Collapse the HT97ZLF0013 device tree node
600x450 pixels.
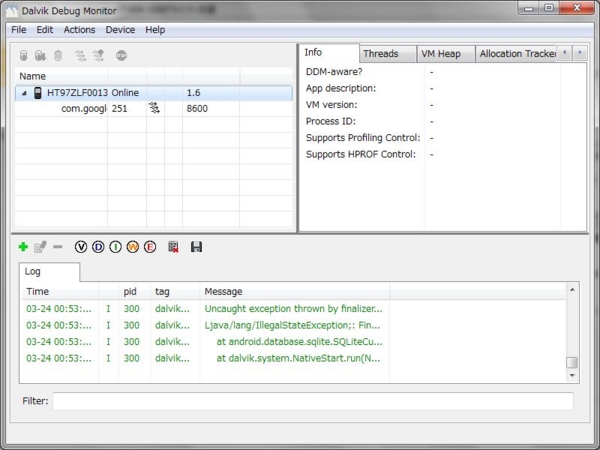(x=24, y=93)
